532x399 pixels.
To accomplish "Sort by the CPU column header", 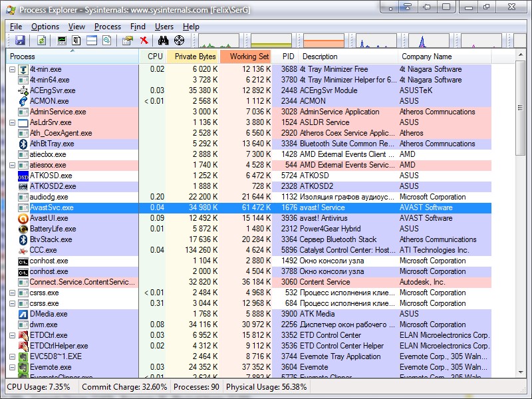I will (x=153, y=57).
